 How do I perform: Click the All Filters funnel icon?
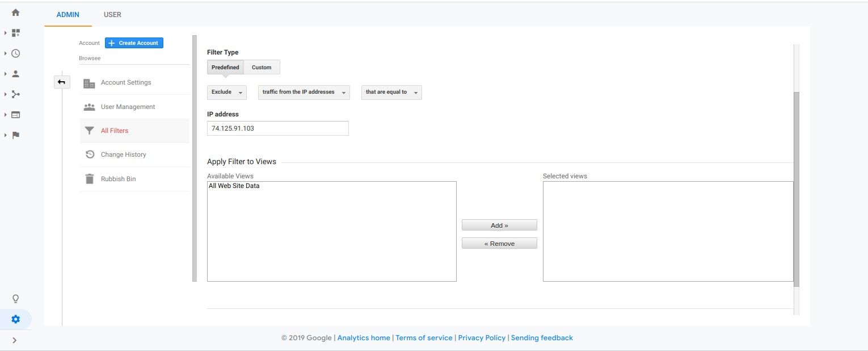[89, 131]
